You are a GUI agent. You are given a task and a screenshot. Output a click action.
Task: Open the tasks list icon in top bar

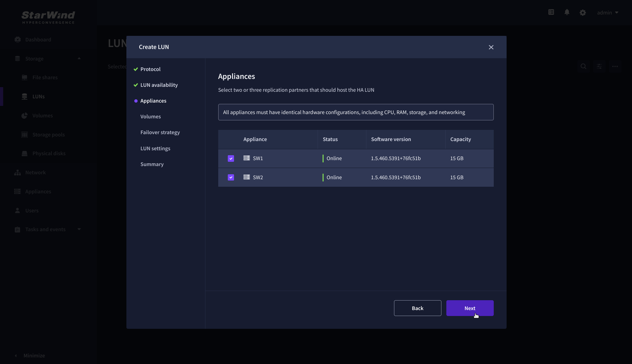click(x=551, y=12)
